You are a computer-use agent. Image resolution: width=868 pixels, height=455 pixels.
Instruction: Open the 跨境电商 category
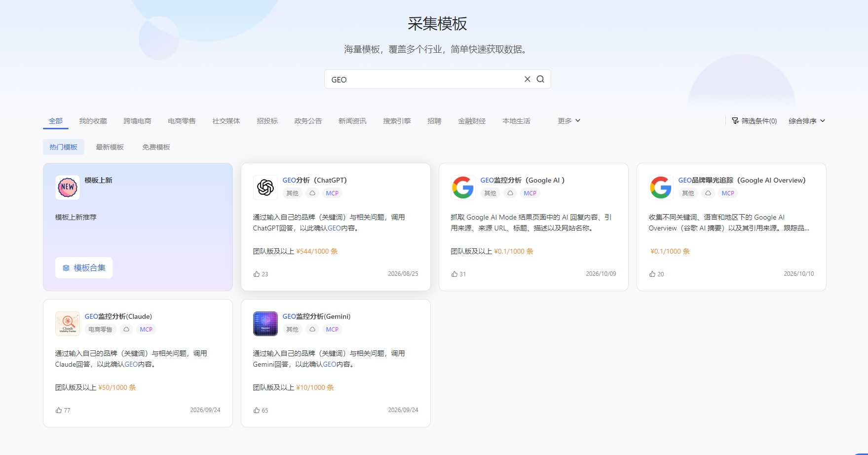tap(137, 121)
